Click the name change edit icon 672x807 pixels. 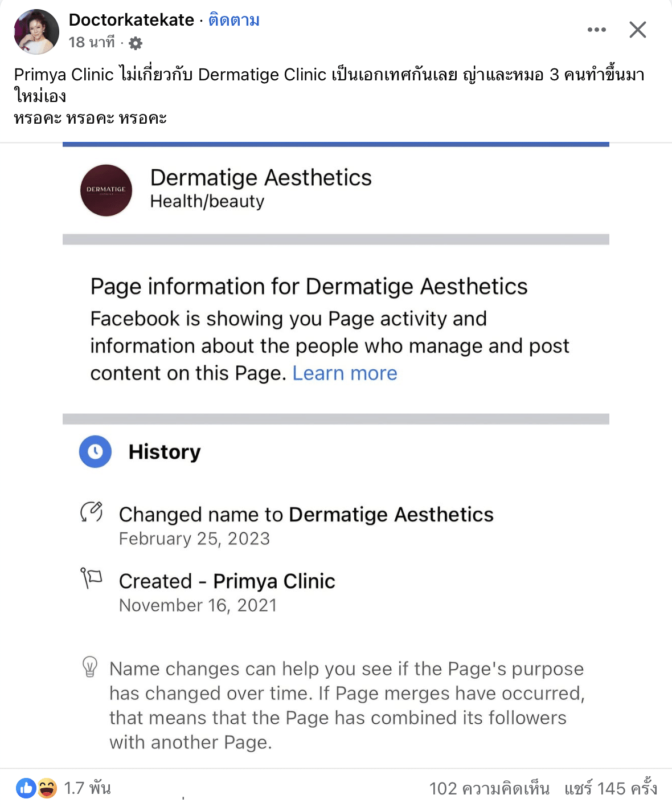pos(91,512)
